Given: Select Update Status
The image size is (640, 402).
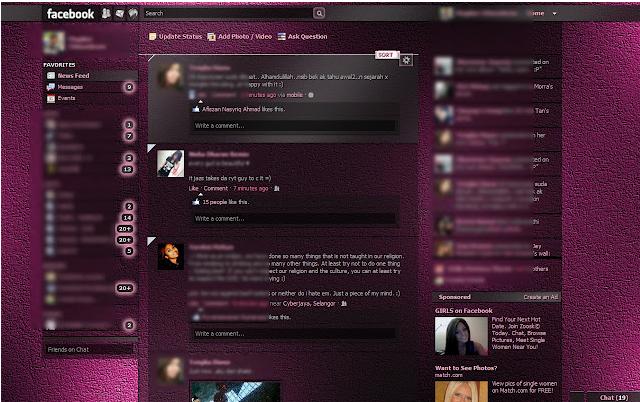Looking at the screenshot, I should click(x=180, y=36).
